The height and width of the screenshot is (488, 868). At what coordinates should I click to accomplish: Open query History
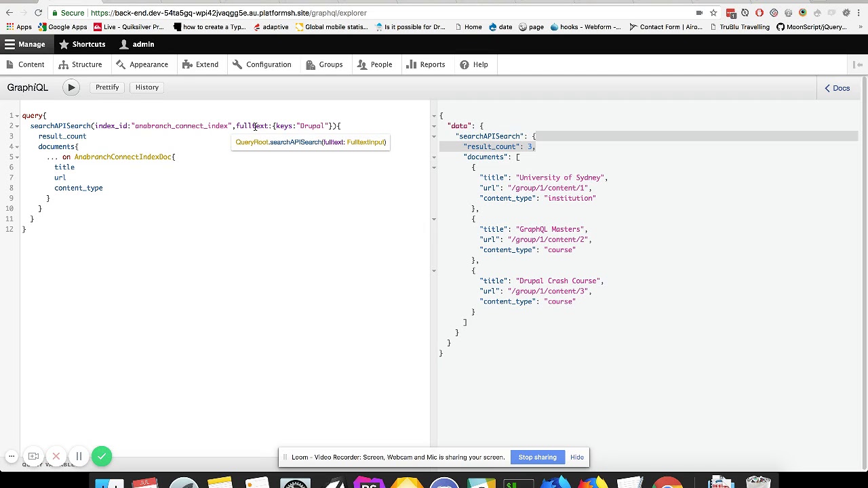(x=146, y=87)
